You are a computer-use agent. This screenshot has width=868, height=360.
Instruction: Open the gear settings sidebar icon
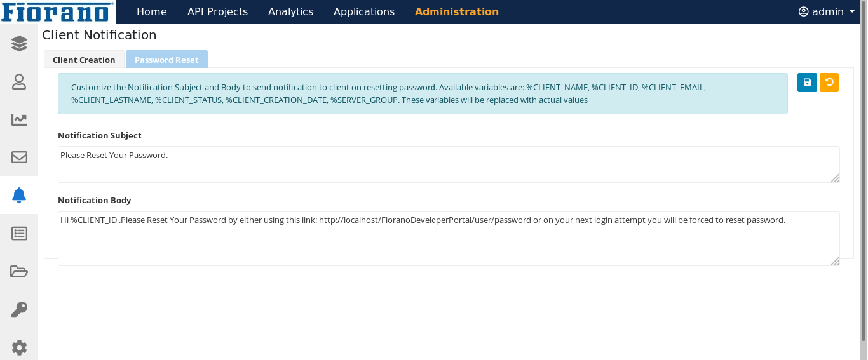coord(19,347)
